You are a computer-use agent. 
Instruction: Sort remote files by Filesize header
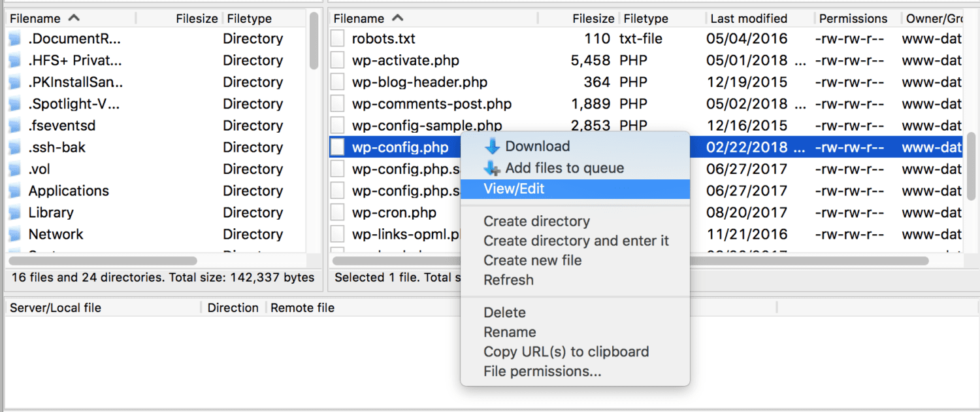[593, 18]
